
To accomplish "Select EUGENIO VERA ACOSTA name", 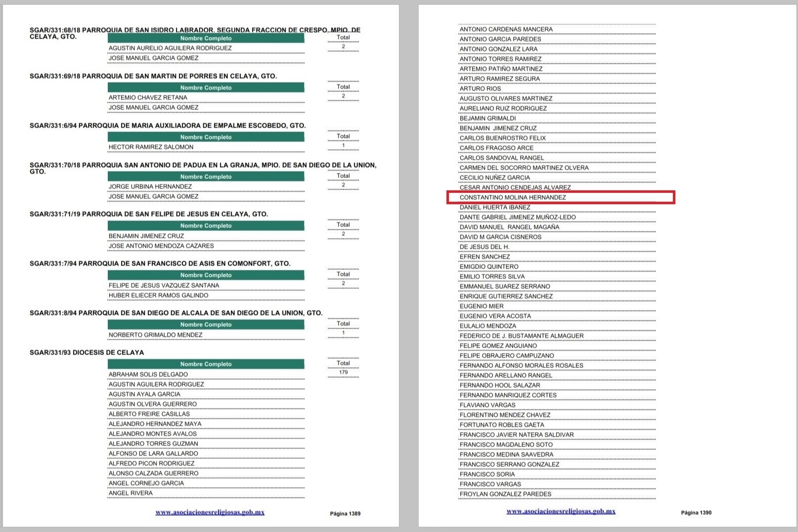I will tap(495, 316).
